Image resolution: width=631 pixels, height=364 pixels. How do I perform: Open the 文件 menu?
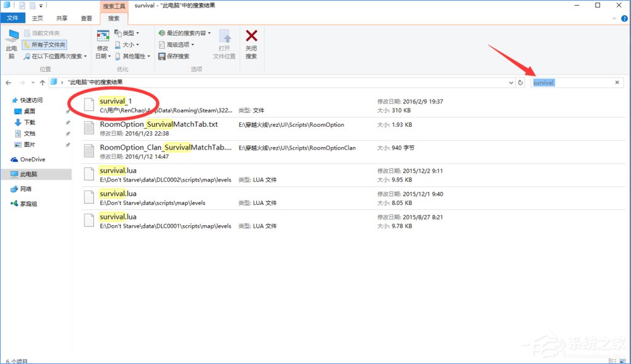tap(13, 18)
